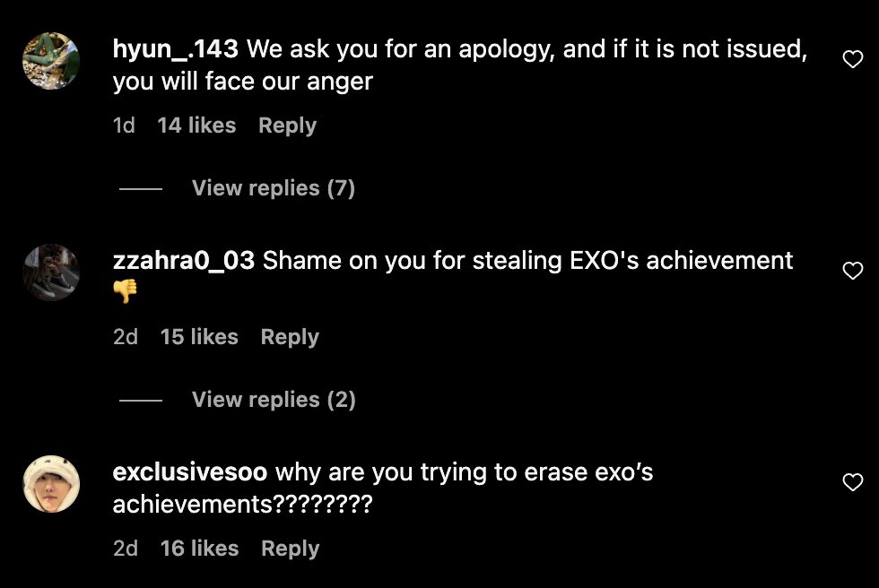Image resolution: width=879 pixels, height=588 pixels.
Task: Tap the heart on exclusivesoo's comment
Action: (853, 482)
